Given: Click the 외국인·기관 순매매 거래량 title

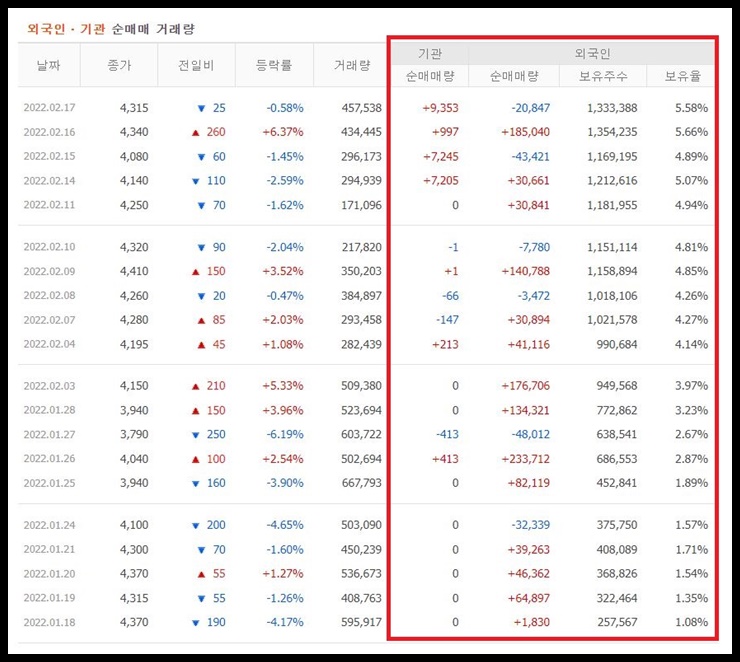Looking at the screenshot, I should (111, 29).
